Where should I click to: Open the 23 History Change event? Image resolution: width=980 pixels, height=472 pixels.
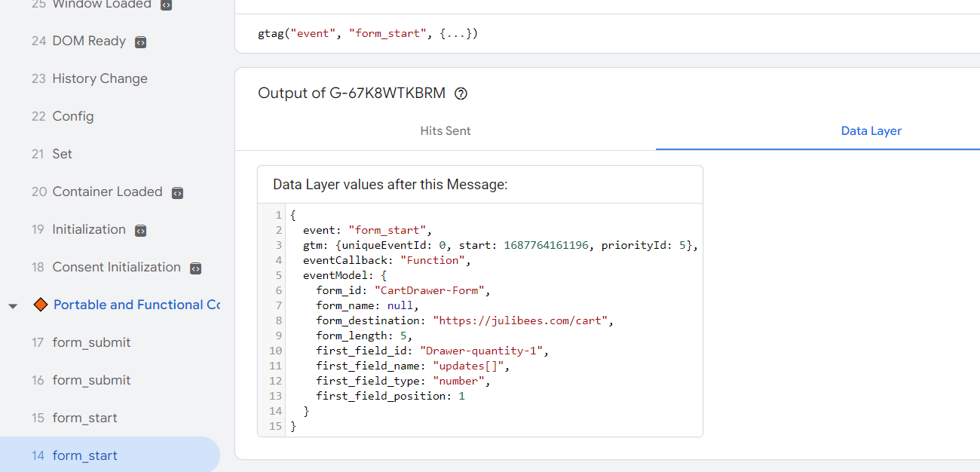click(x=100, y=78)
